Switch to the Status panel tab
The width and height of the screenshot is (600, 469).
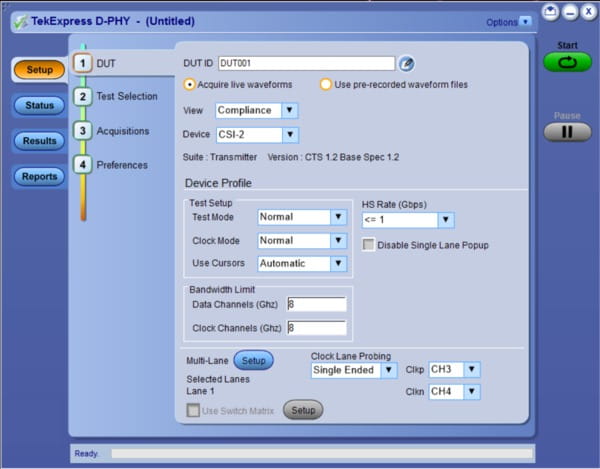(x=39, y=106)
